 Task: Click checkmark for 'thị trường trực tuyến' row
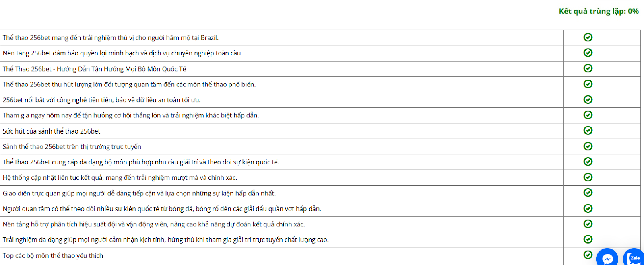click(588, 146)
